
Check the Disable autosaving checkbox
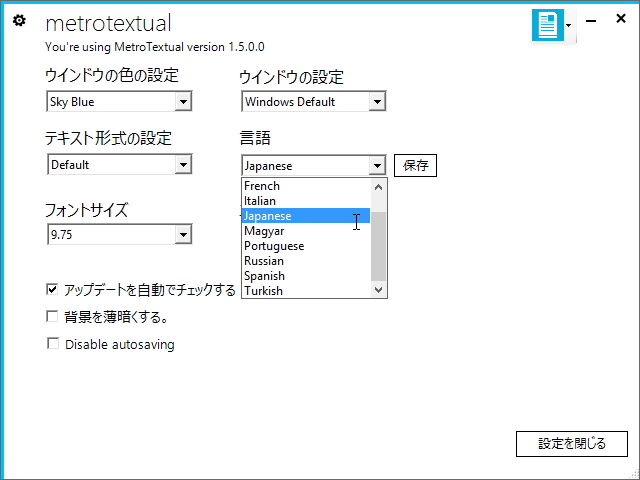pyautogui.click(x=53, y=343)
